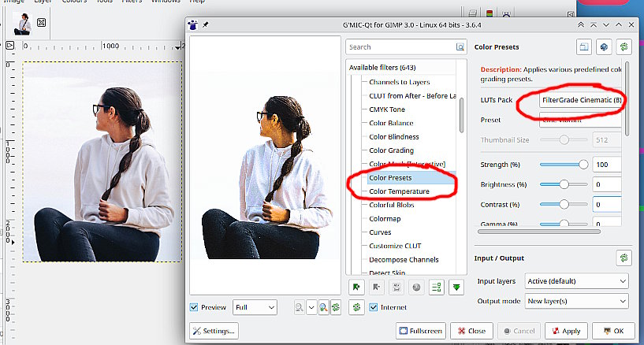Select the Color Temperature filter
This screenshot has height=345, width=644.
point(399,191)
